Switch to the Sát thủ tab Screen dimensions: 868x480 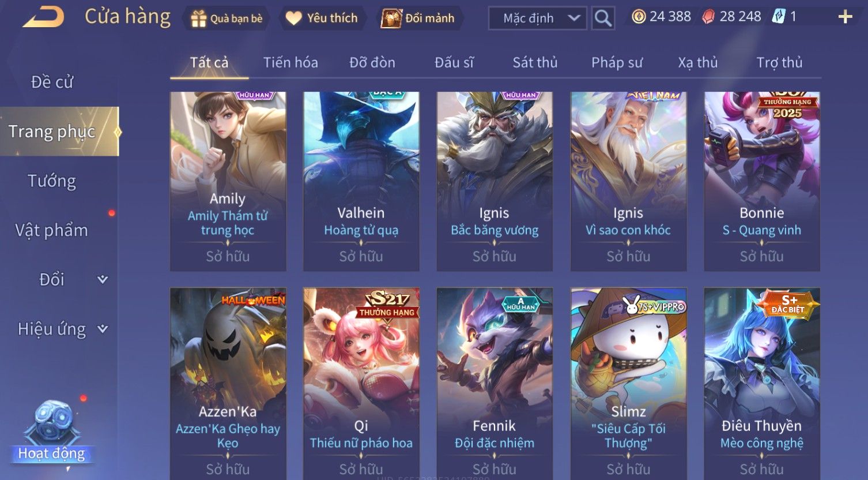coord(535,62)
